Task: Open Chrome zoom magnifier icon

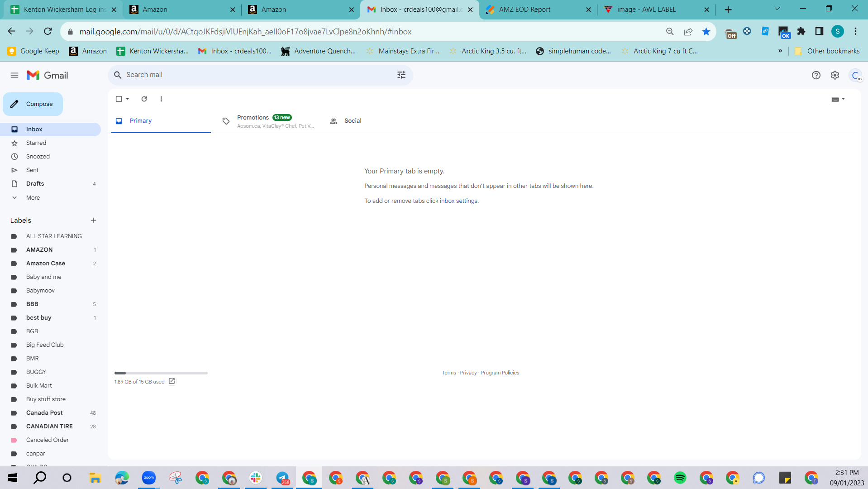Action: tap(670, 32)
